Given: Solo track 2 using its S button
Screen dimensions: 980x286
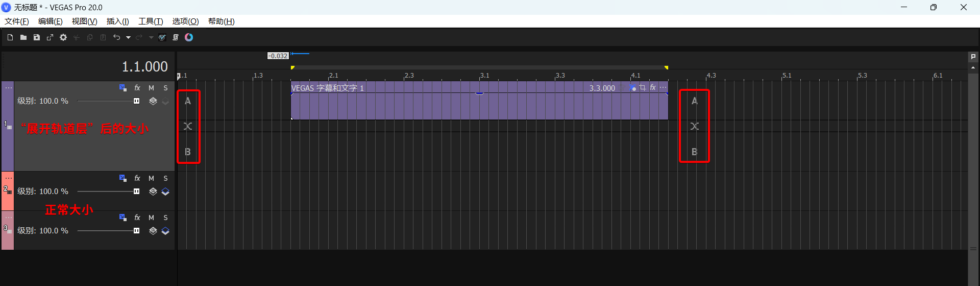Looking at the screenshot, I should point(165,178).
